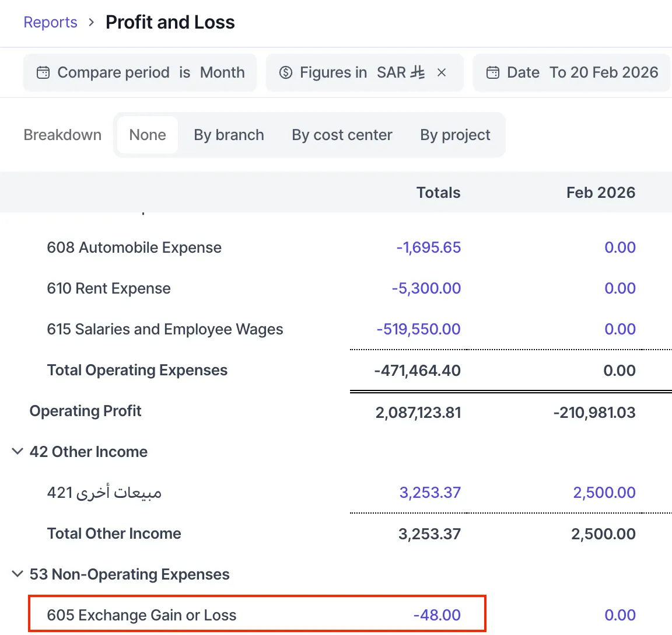
Task: Open the Date To 20 Feb 2026 filter
Action: [572, 72]
